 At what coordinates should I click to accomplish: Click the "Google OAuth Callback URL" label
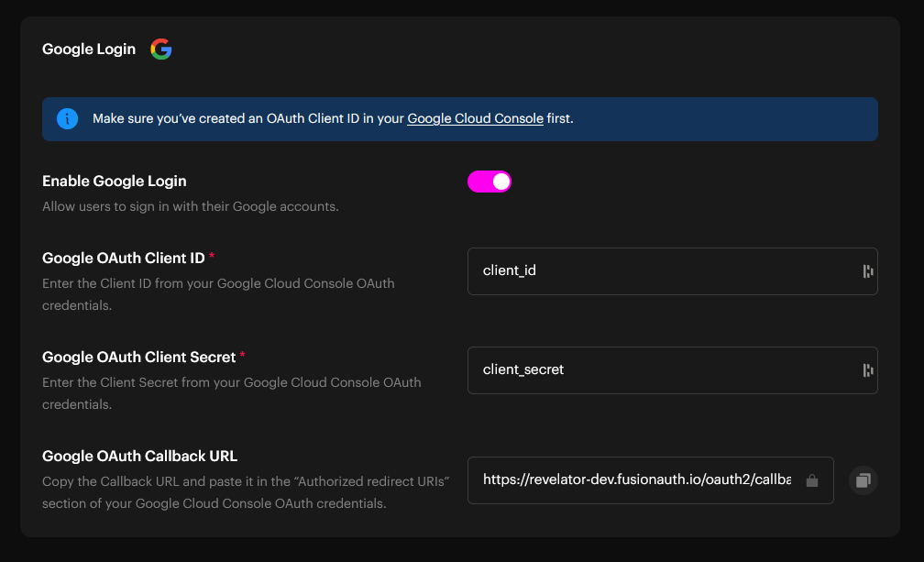click(x=139, y=456)
